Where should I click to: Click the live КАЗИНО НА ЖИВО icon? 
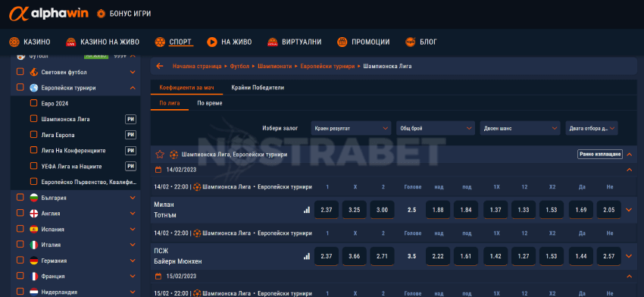pyautogui.click(x=71, y=42)
